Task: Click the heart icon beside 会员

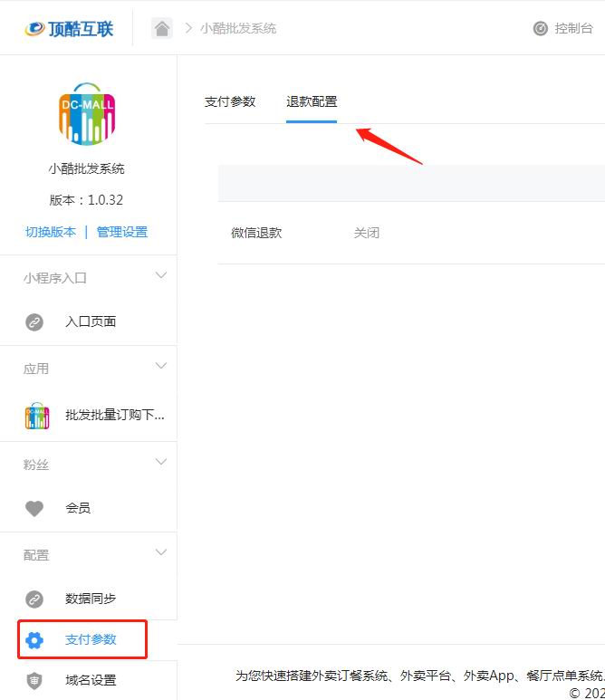Action: pyautogui.click(x=34, y=508)
